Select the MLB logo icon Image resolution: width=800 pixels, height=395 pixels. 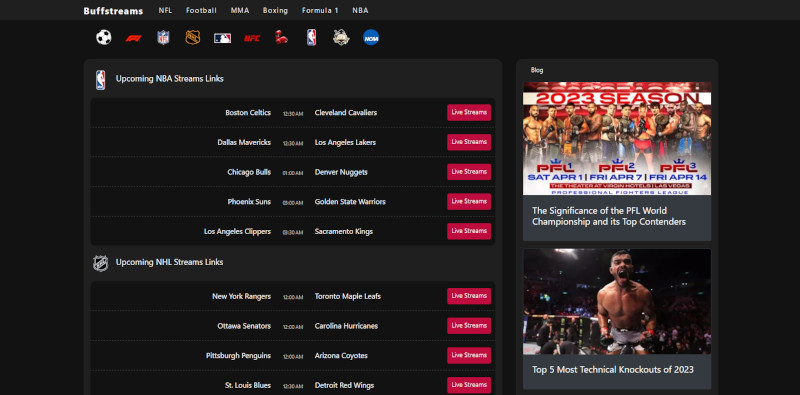point(222,38)
